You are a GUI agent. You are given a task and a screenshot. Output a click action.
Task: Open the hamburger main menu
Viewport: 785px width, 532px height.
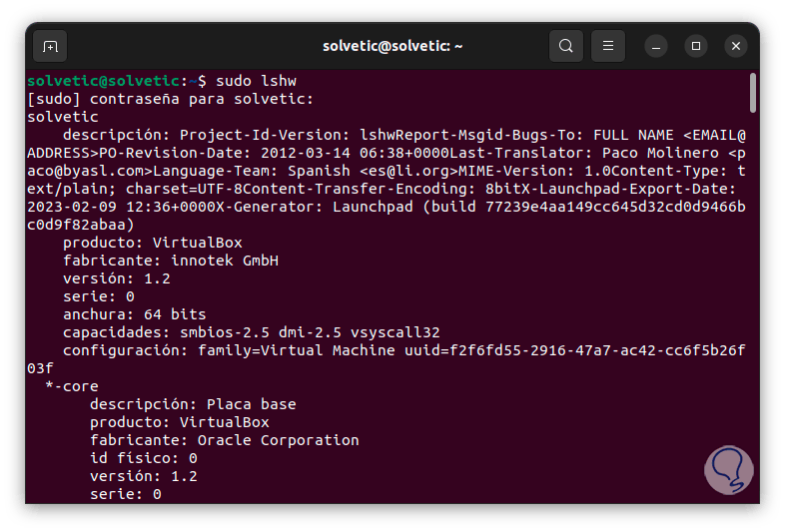[607, 46]
